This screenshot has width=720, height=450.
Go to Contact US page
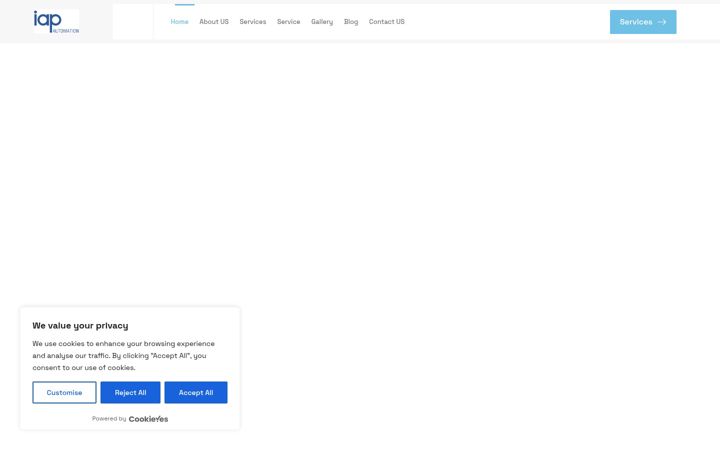(387, 22)
